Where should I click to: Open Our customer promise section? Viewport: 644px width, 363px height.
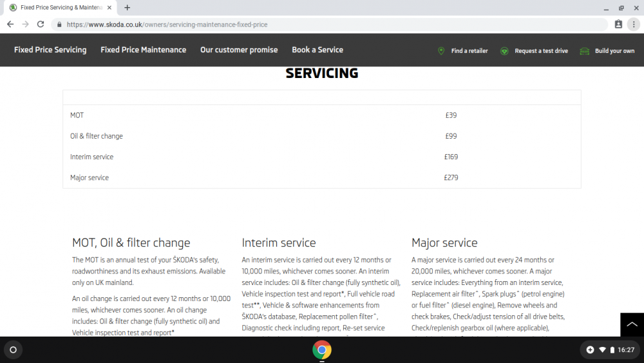pyautogui.click(x=239, y=50)
